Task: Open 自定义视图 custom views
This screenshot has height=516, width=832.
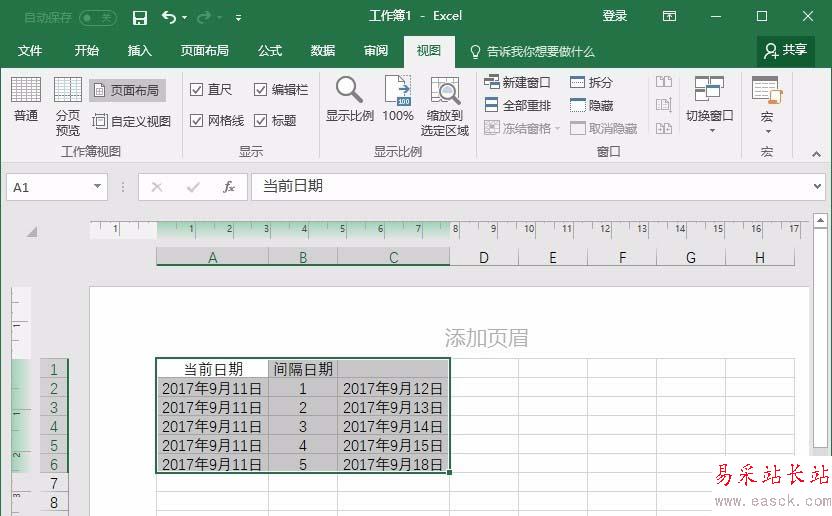Action: (x=132, y=121)
